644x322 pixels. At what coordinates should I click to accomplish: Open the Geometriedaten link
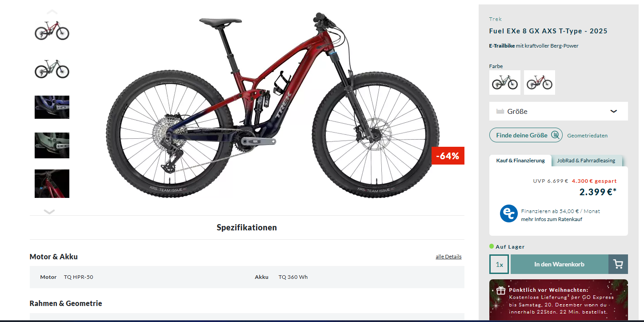click(587, 136)
